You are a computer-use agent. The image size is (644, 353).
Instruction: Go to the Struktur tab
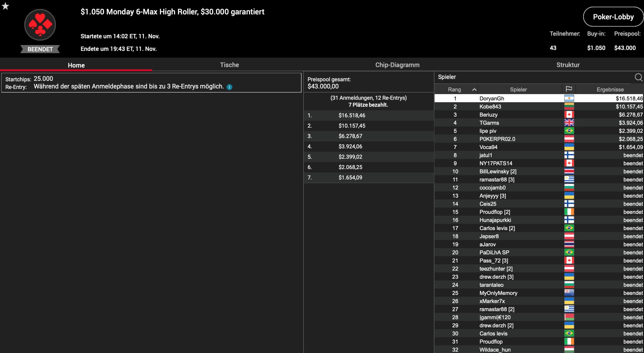pos(568,65)
